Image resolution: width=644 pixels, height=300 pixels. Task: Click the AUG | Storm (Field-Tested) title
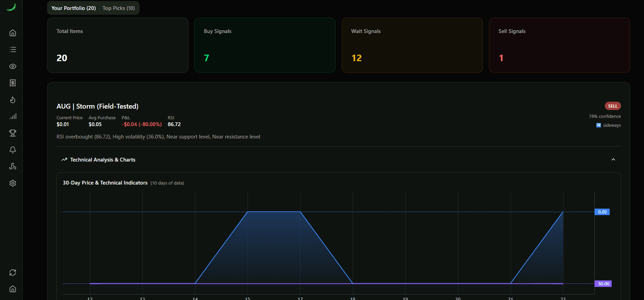pyautogui.click(x=98, y=106)
